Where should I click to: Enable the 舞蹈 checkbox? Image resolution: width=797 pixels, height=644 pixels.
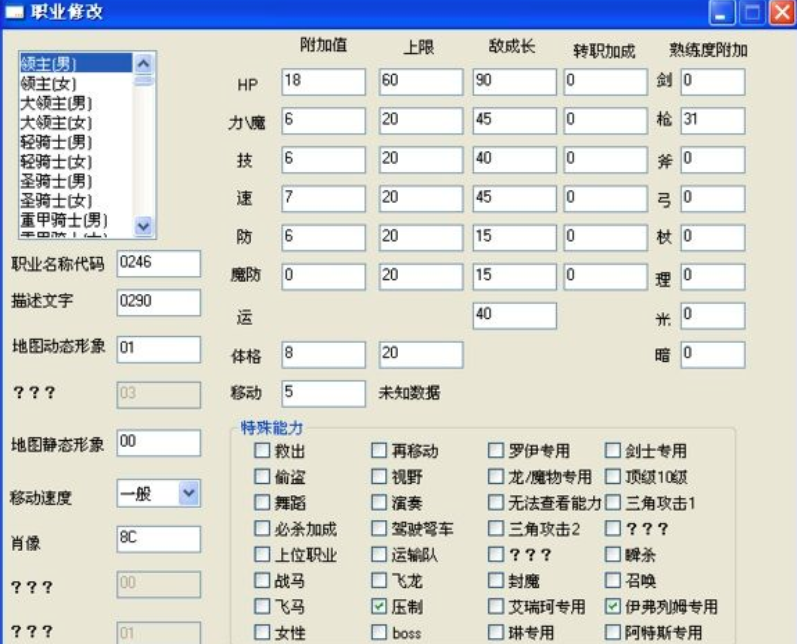point(262,502)
